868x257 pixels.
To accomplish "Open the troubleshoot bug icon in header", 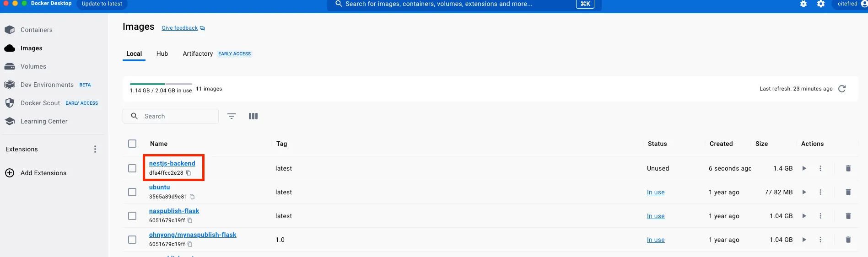I will (803, 4).
